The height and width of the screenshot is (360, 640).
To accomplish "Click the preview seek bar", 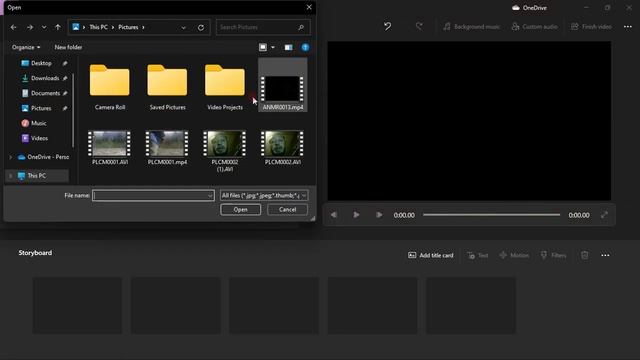I will [491, 215].
